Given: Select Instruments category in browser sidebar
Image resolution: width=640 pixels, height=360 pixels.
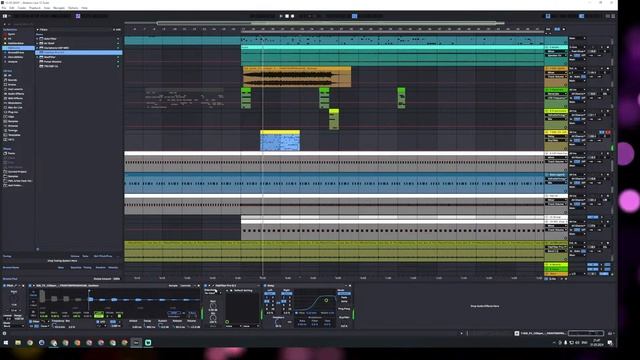Looking at the screenshot, I should pyautogui.click(x=16, y=89).
